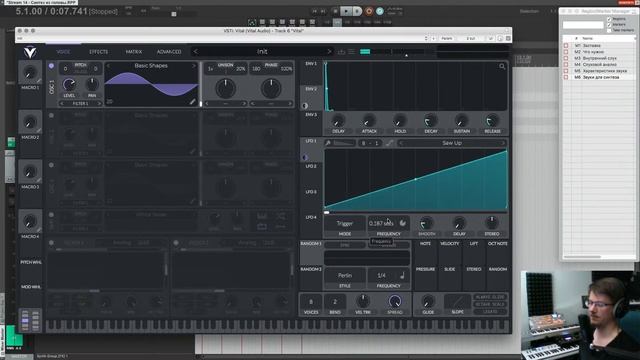The width and height of the screenshot is (640, 360).
Task: Enable the sampler power button
Action: click(x=51, y=215)
